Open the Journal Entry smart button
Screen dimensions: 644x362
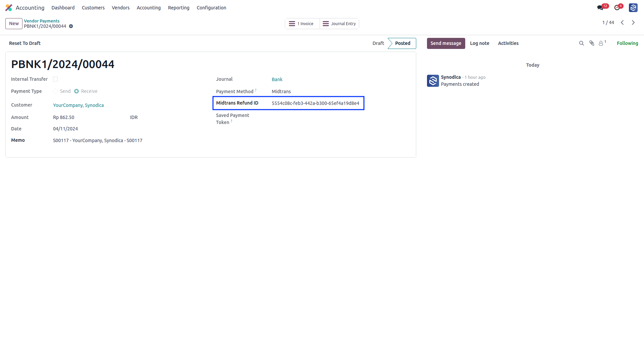(x=339, y=24)
